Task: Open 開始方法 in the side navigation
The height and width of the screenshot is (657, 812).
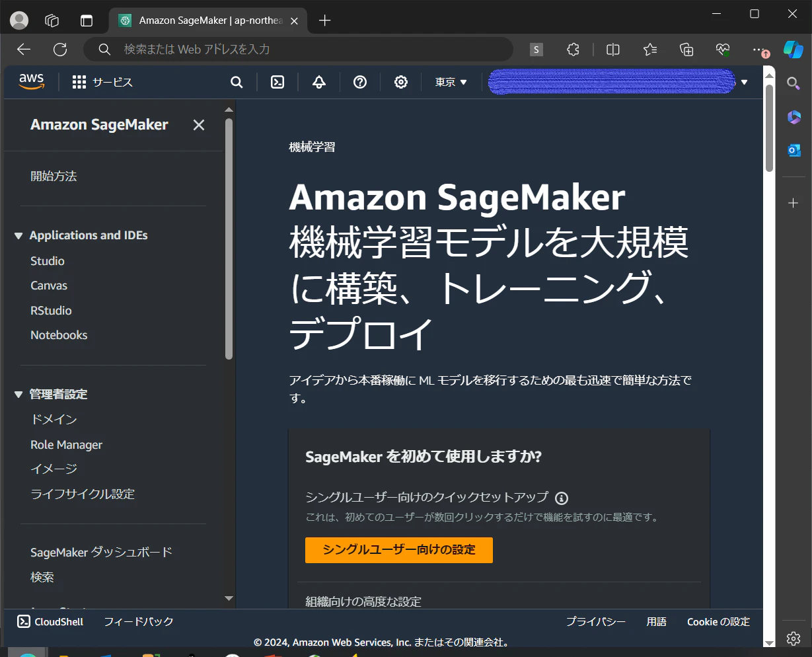Action: [x=54, y=176]
